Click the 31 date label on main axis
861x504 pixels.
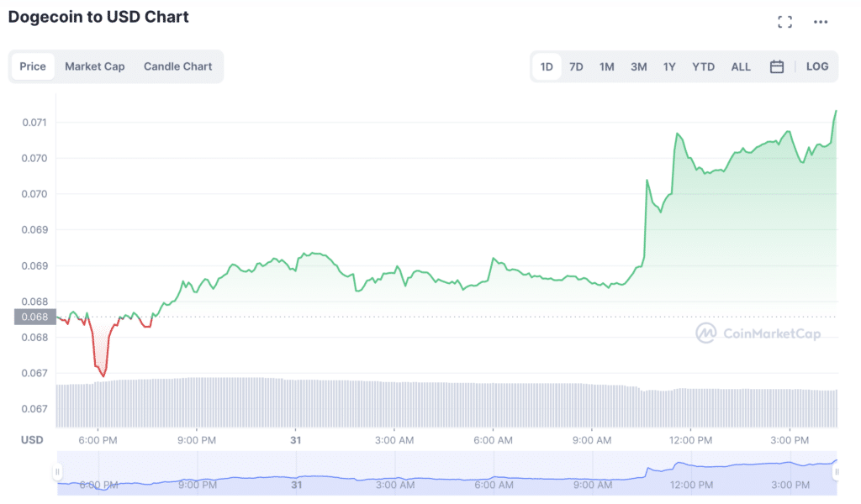296,440
